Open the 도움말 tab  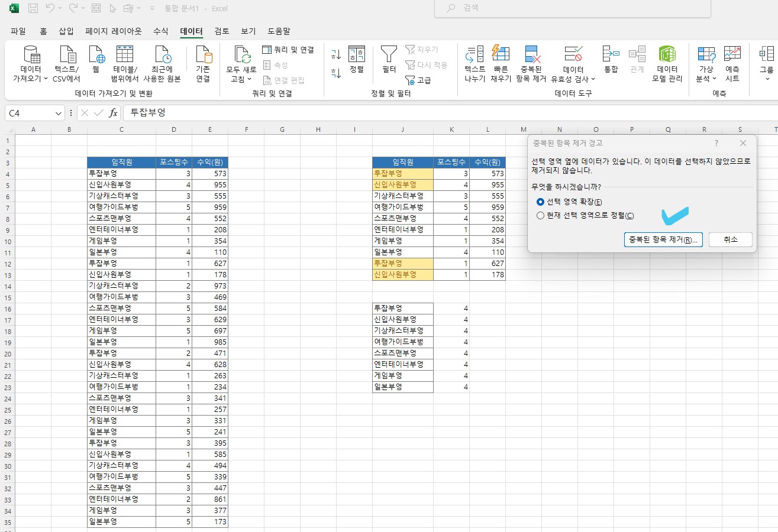pos(279,31)
